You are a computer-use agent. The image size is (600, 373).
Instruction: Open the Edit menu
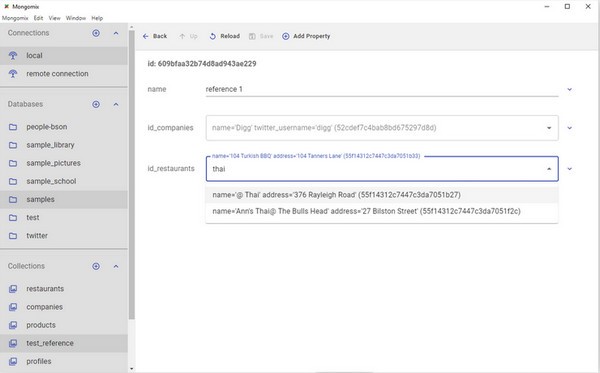[38, 18]
